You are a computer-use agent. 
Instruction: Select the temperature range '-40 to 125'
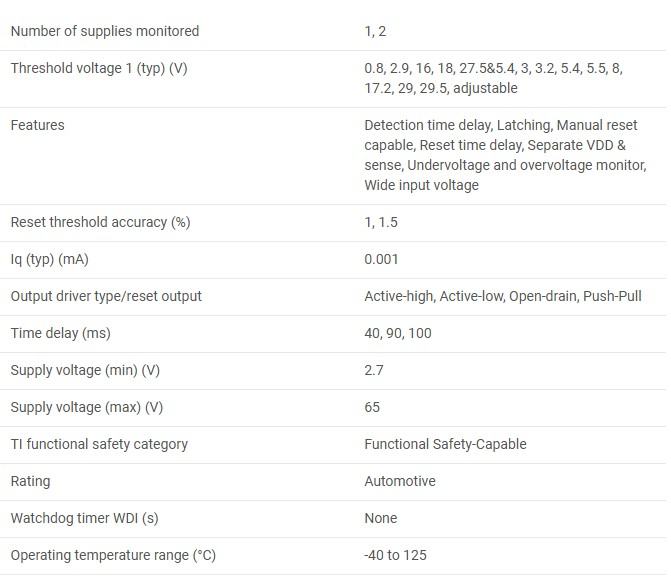click(395, 555)
